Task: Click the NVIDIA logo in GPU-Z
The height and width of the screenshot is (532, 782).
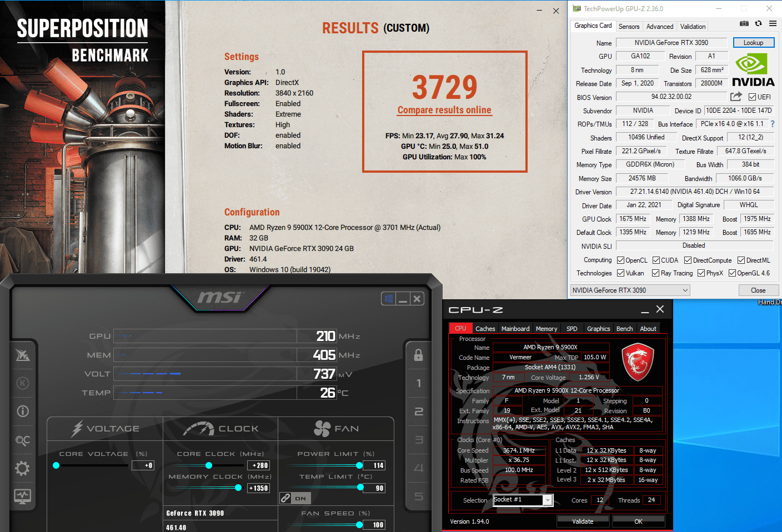Action: click(x=753, y=69)
